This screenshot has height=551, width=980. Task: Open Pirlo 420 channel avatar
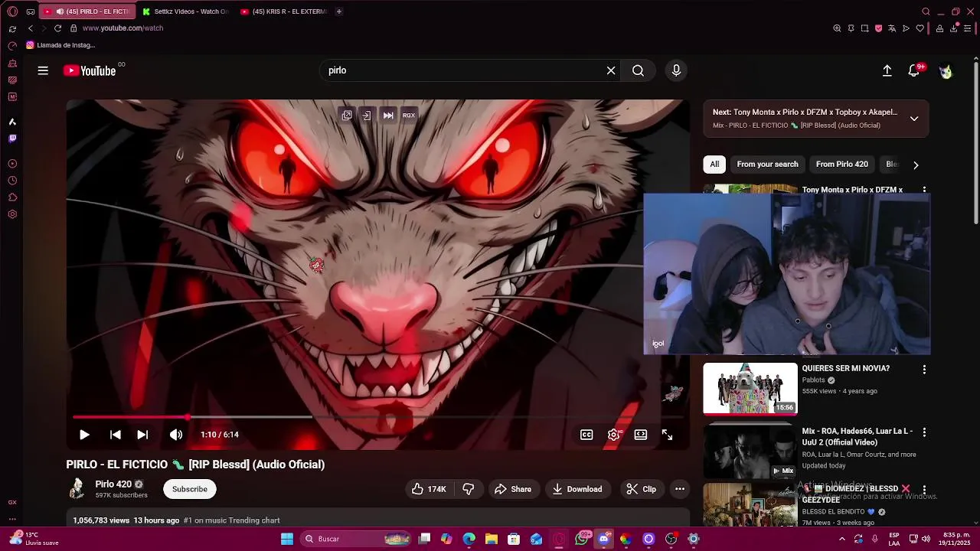click(x=77, y=489)
